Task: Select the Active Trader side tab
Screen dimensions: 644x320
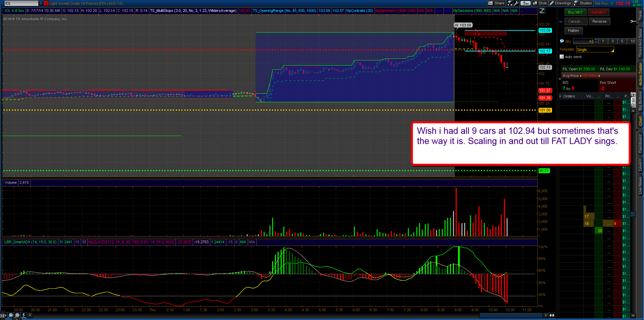Action: click(640, 74)
